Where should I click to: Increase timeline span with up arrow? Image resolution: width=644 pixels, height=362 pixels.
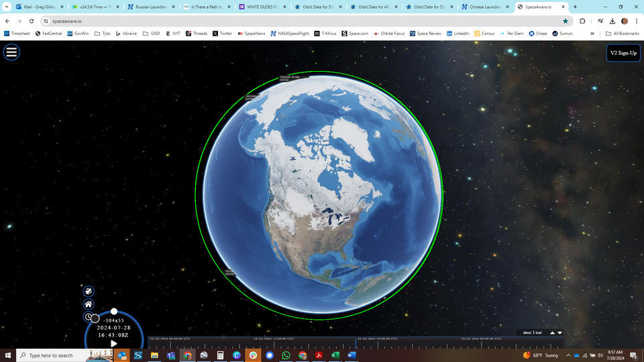coord(552,333)
